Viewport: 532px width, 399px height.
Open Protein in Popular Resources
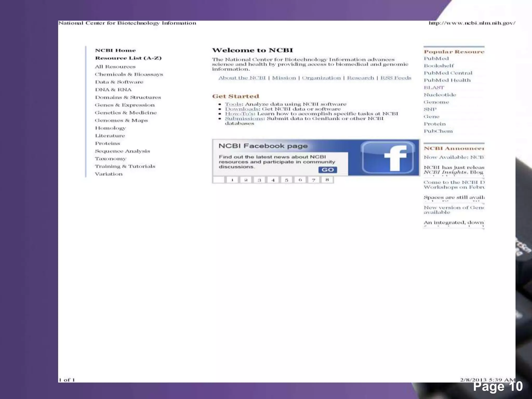(435, 124)
